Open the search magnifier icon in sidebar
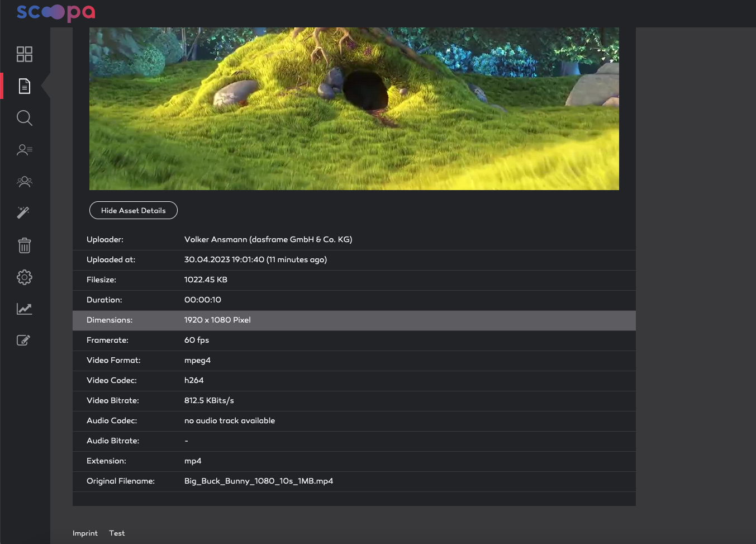The image size is (756, 544). click(25, 118)
